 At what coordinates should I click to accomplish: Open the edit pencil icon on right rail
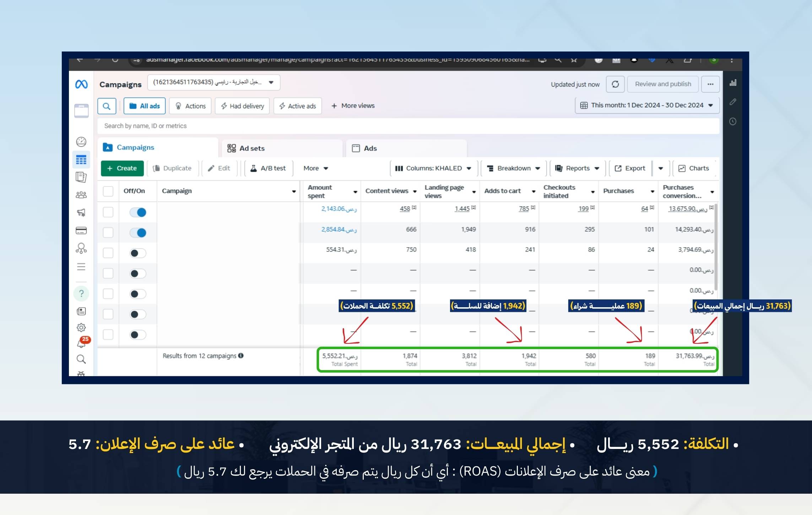tap(733, 102)
